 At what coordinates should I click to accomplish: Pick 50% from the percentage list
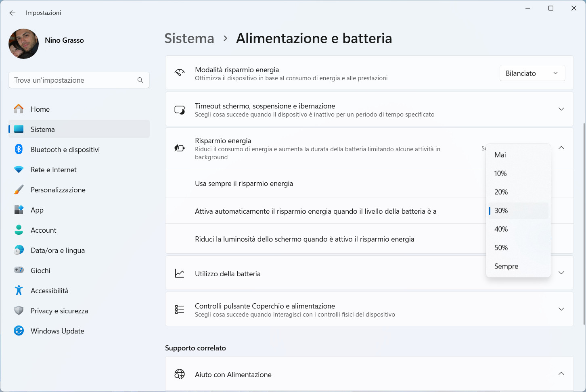pos(501,248)
